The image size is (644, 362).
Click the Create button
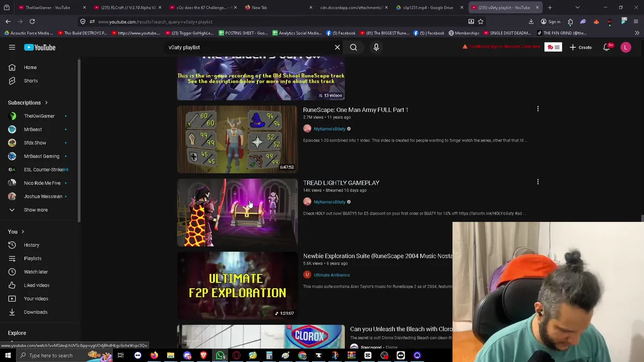click(581, 47)
